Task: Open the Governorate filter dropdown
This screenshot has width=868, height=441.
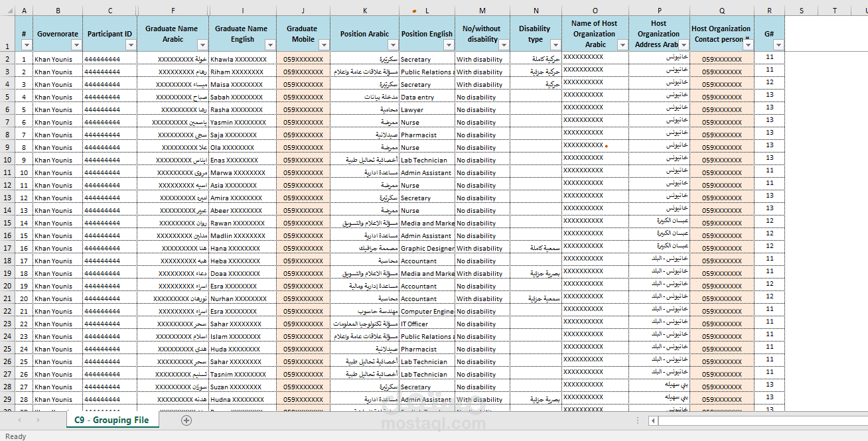Action: click(76, 45)
